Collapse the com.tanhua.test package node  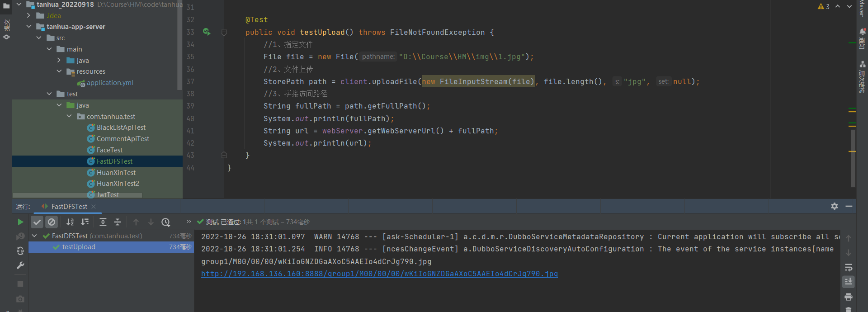click(x=69, y=116)
